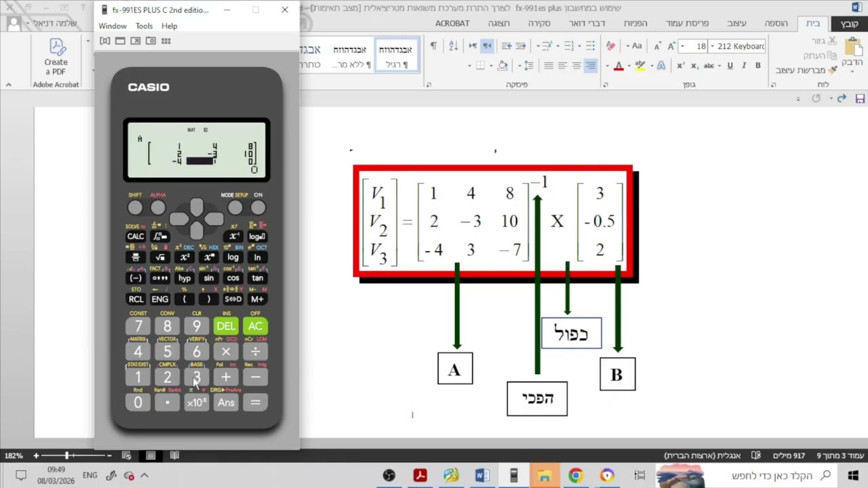Click the ALPHA key on the calculator
The height and width of the screenshot is (488, 868).
(158, 207)
